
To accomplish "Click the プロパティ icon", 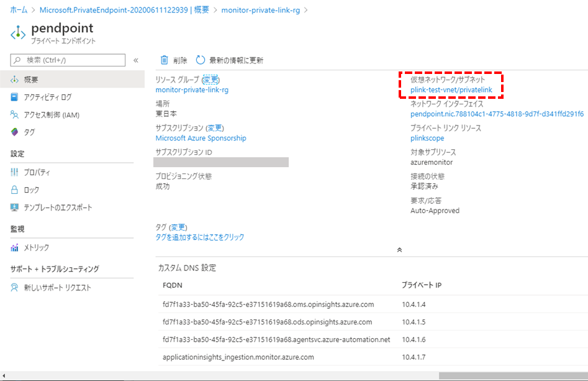I will point(14,172).
